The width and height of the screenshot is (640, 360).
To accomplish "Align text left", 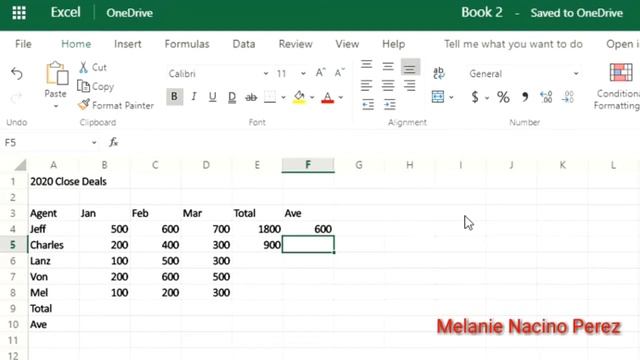I will 367,85.
